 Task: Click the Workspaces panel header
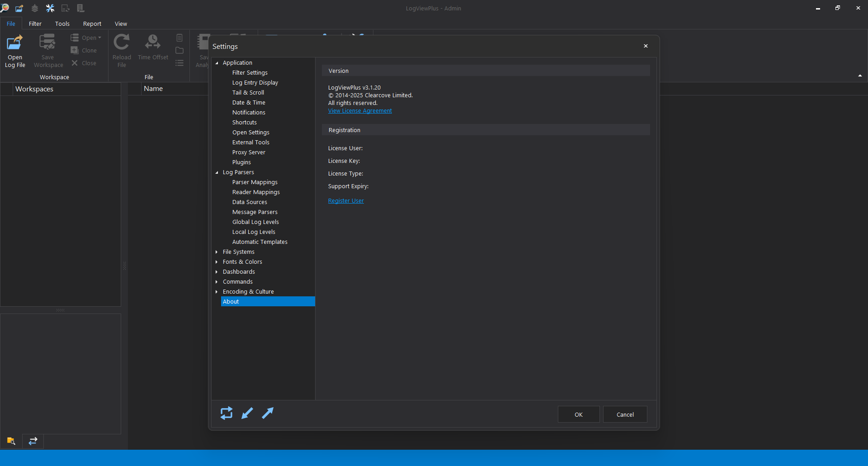pyautogui.click(x=66, y=89)
